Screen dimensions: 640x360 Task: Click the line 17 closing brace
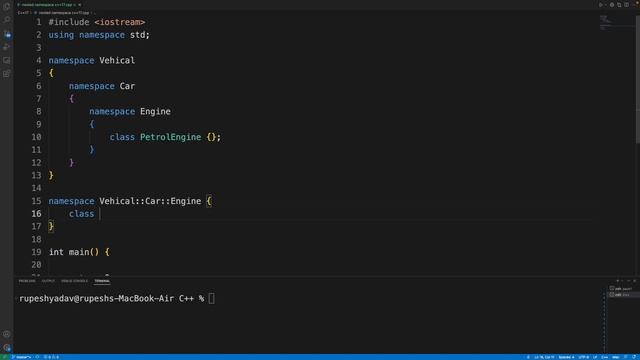51,226
